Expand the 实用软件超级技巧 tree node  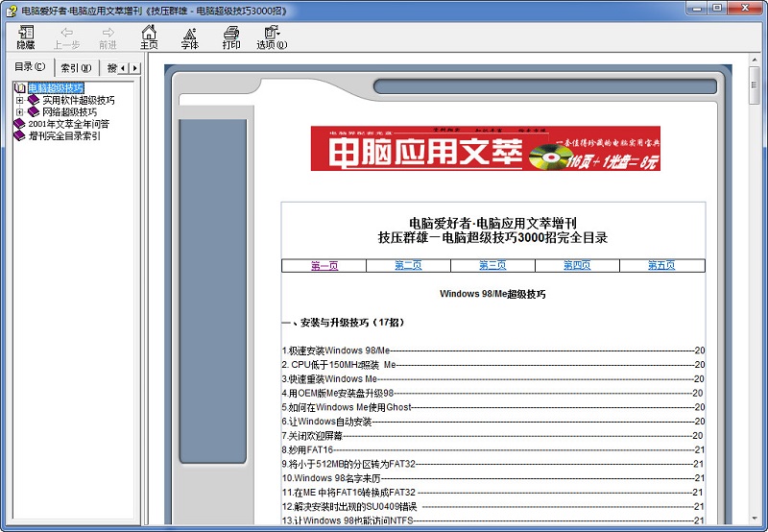[x=19, y=100]
